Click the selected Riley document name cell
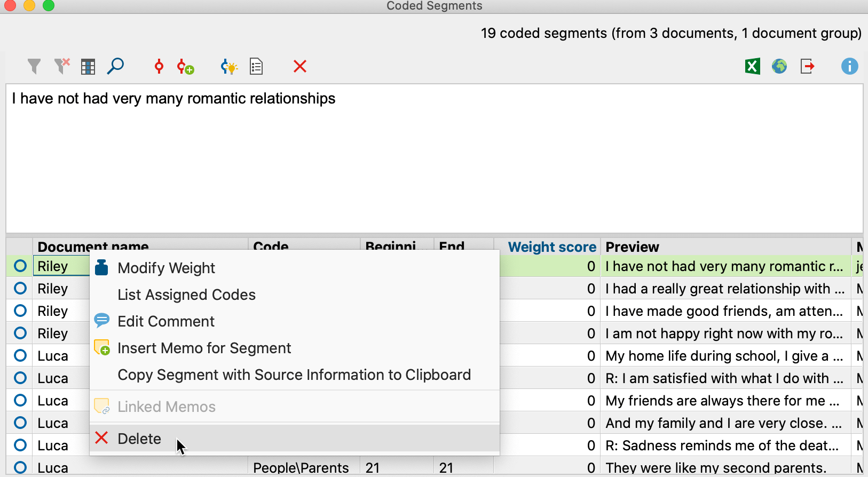Image resolution: width=868 pixels, height=477 pixels. point(61,266)
